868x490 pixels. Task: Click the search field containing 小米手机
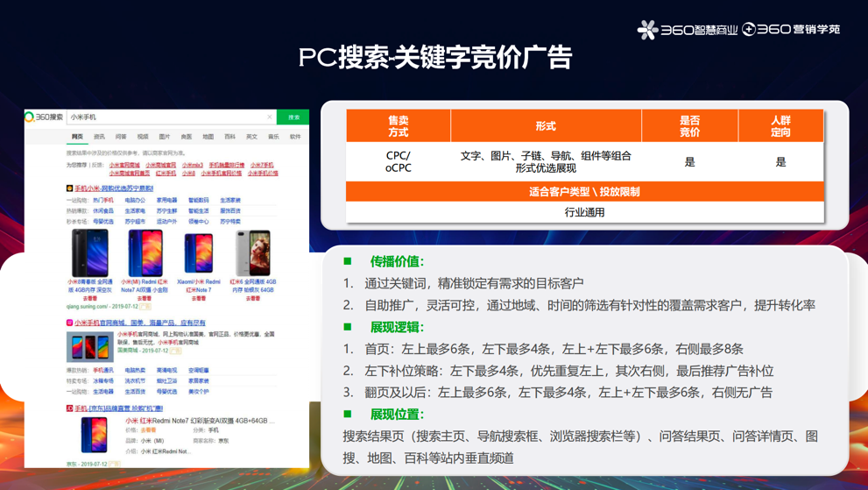pos(166,117)
